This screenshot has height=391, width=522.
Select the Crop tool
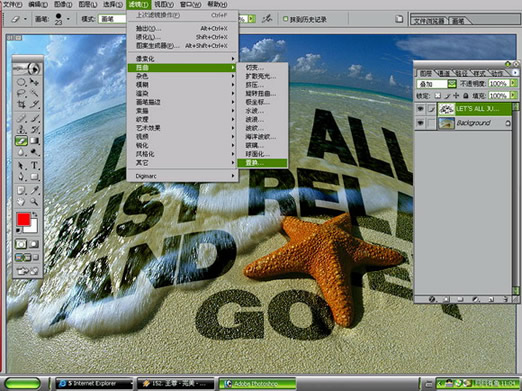pos(21,105)
